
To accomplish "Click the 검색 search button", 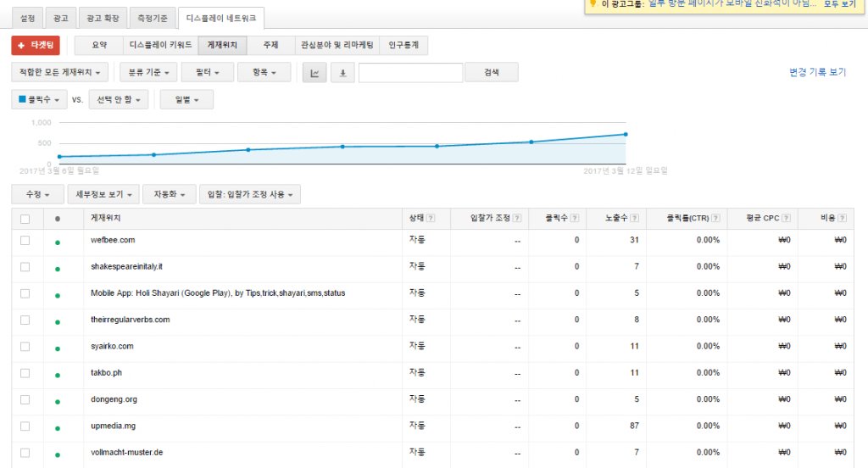I will tap(492, 73).
